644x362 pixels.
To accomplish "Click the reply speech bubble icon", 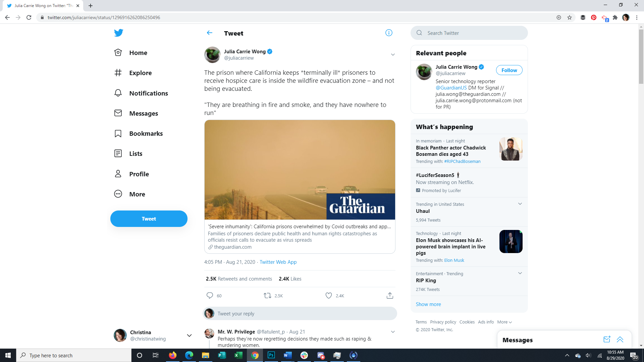I will (210, 295).
